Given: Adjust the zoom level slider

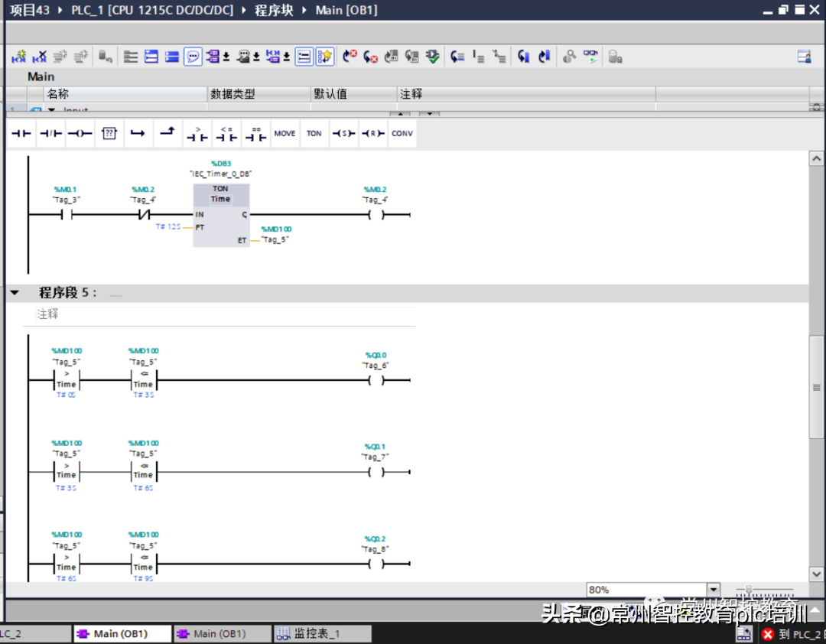Looking at the screenshot, I should tap(750, 590).
